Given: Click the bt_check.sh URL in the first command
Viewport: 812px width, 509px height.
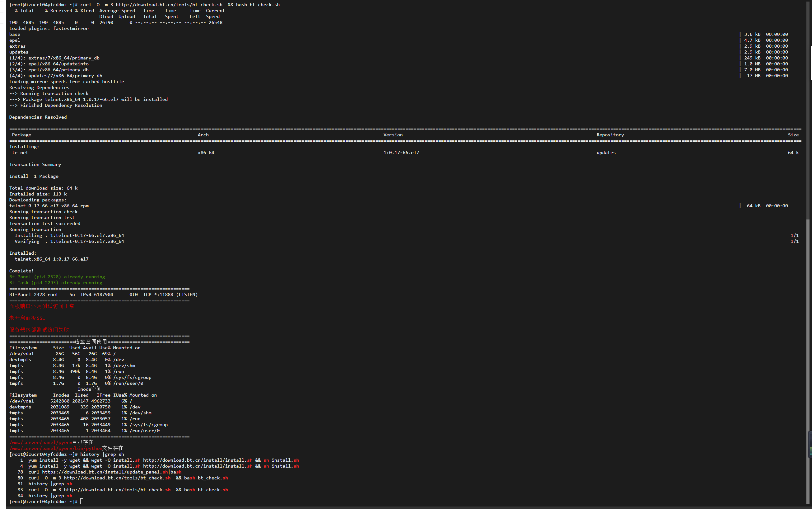Looking at the screenshot, I should 169,5.
